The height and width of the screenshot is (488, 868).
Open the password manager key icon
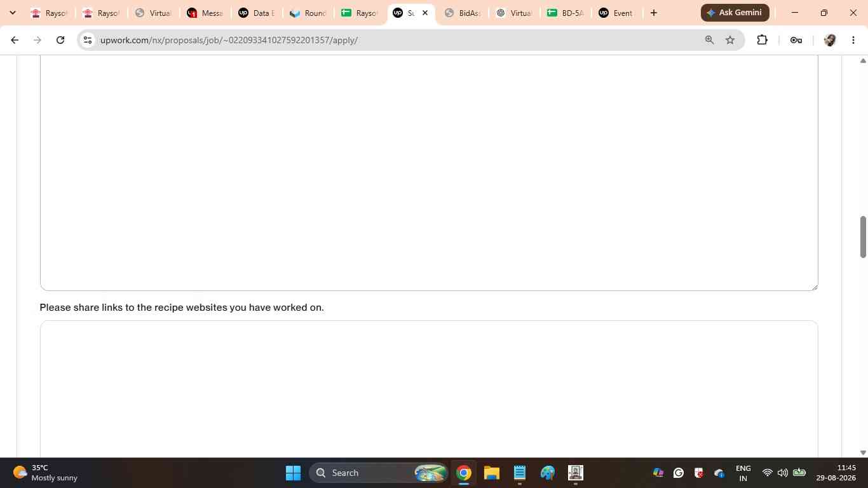[796, 40]
